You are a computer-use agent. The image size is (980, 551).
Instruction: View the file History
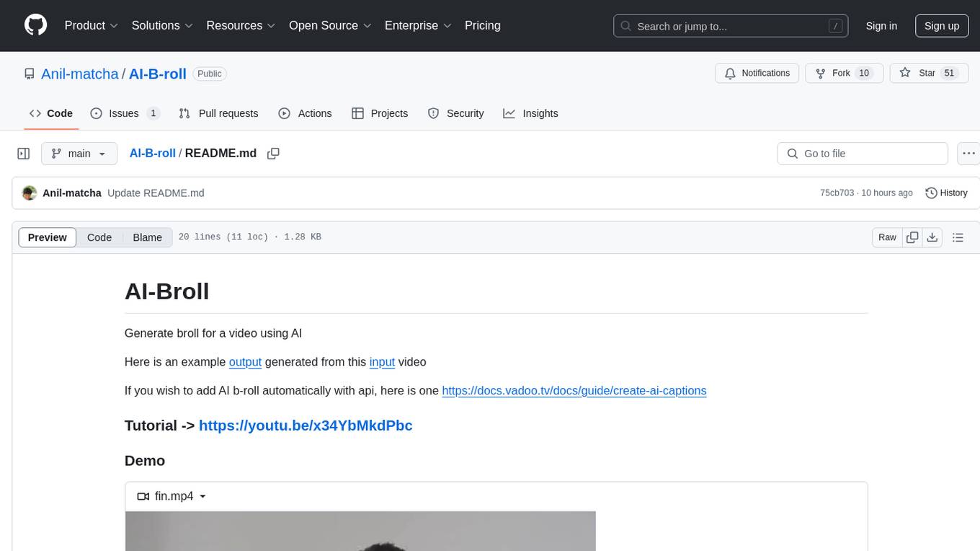(946, 193)
